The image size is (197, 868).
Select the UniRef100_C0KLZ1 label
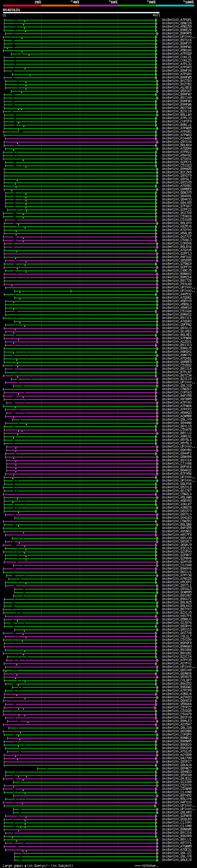click(x=176, y=57)
